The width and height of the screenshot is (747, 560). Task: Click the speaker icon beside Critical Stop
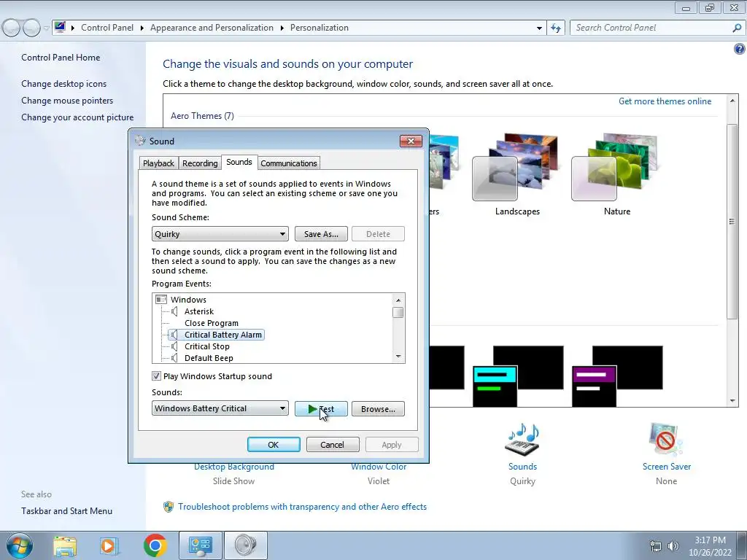click(x=174, y=346)
